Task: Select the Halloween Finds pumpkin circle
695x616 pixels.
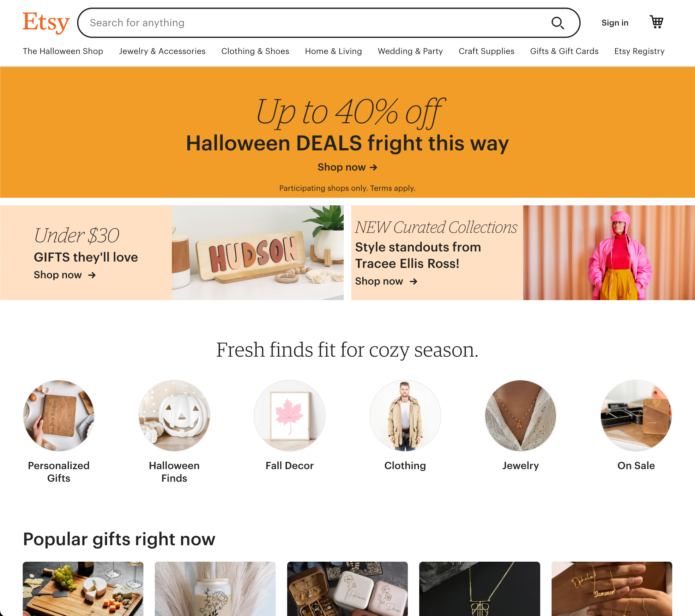Action: tap(174, 415)
